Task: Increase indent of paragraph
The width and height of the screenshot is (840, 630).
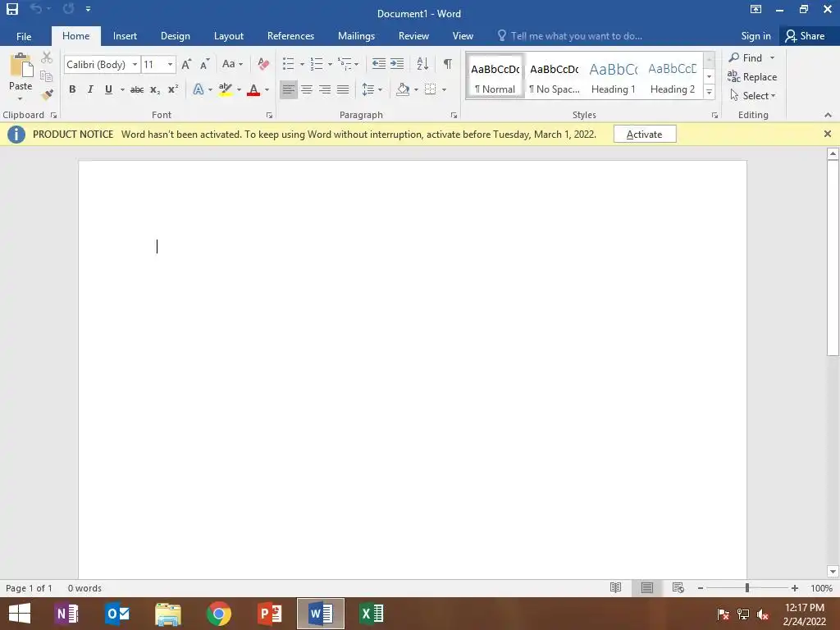Action: coord(397,64)
